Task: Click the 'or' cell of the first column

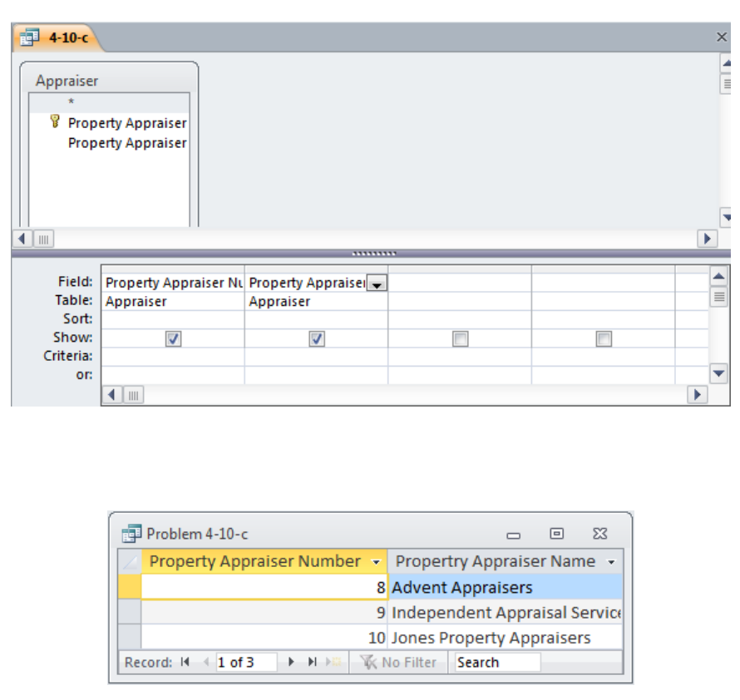Action: tap(173, 375)
